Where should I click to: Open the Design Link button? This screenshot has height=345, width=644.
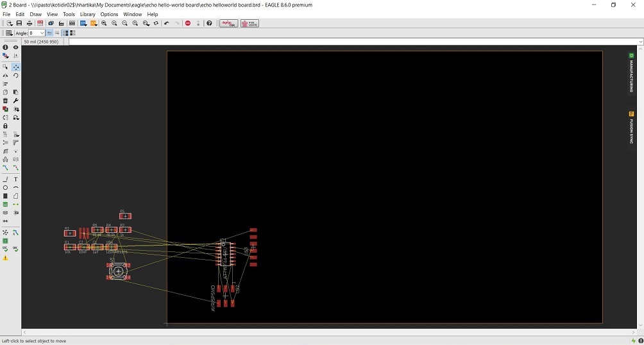point(229,24)
